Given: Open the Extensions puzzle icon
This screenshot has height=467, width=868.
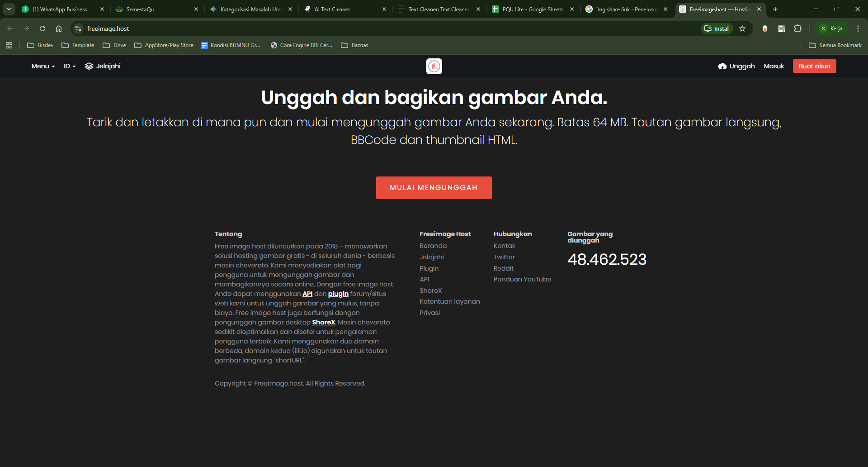Looking at the screenshot, I should [x=797, y=29].
